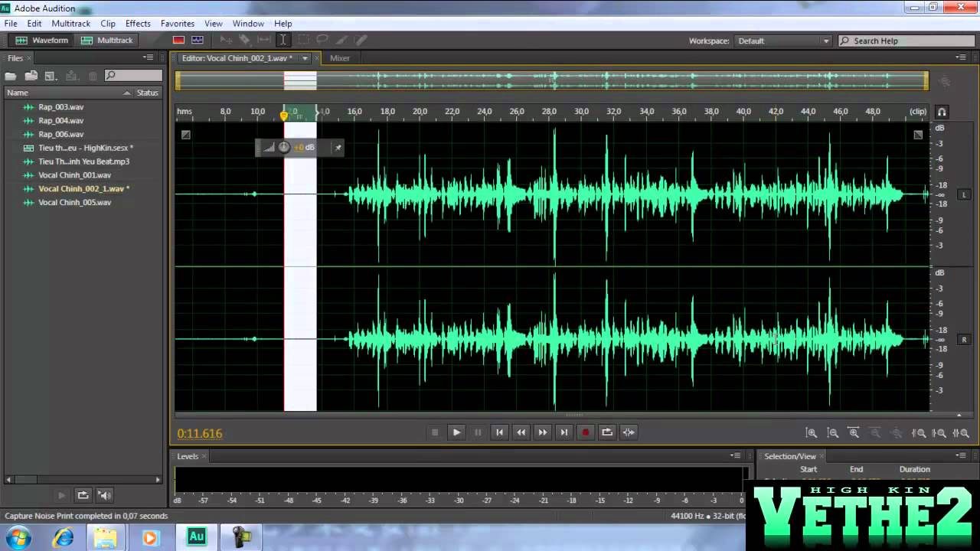The image size is (980, 551).
Task: Show the Spectral Frequency Display
Action: coord(178,40)
